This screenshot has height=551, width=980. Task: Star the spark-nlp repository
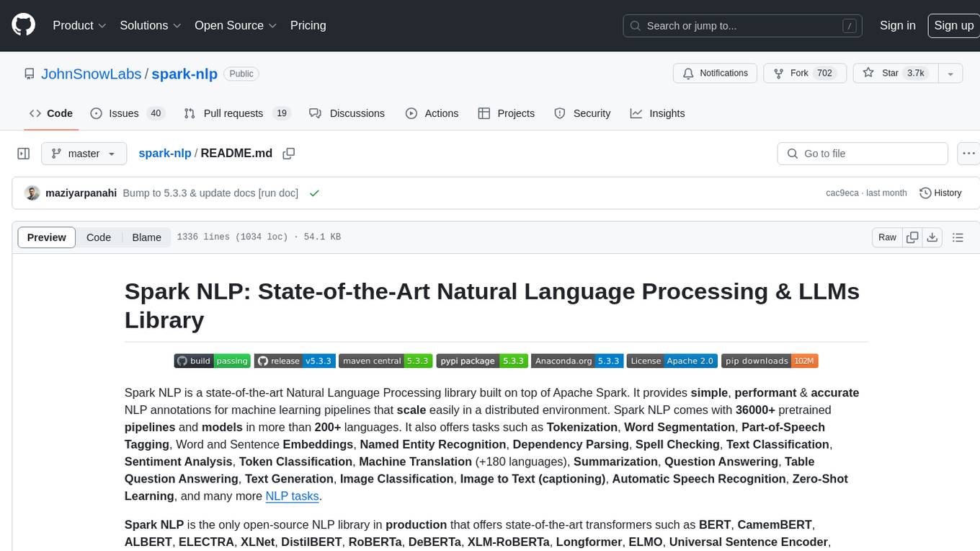[x=895, y=74]
